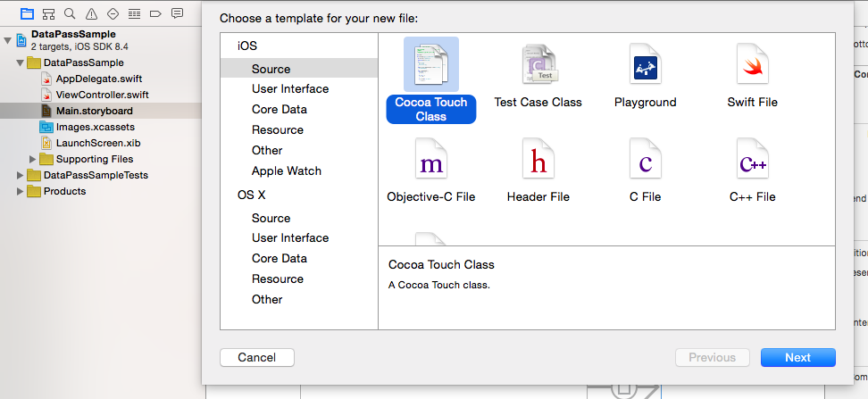Show the Symbol navigator
868x399 pixels.
(x=48, y=13)
